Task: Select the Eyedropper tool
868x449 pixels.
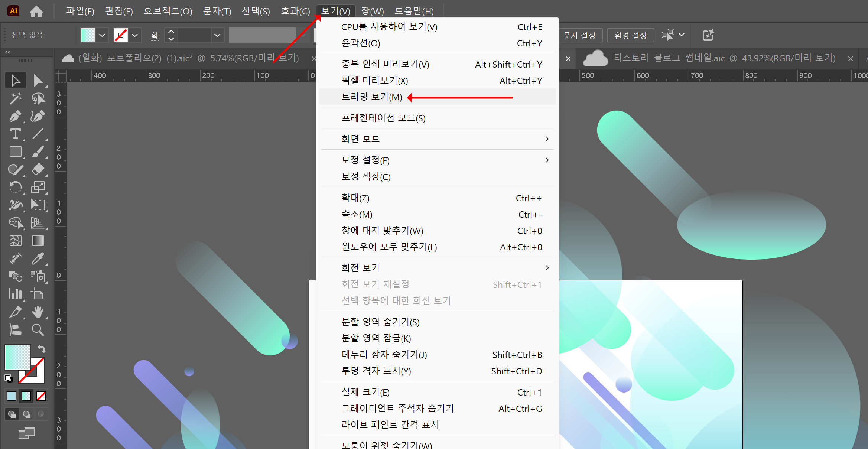Action: tap(39, 259)
